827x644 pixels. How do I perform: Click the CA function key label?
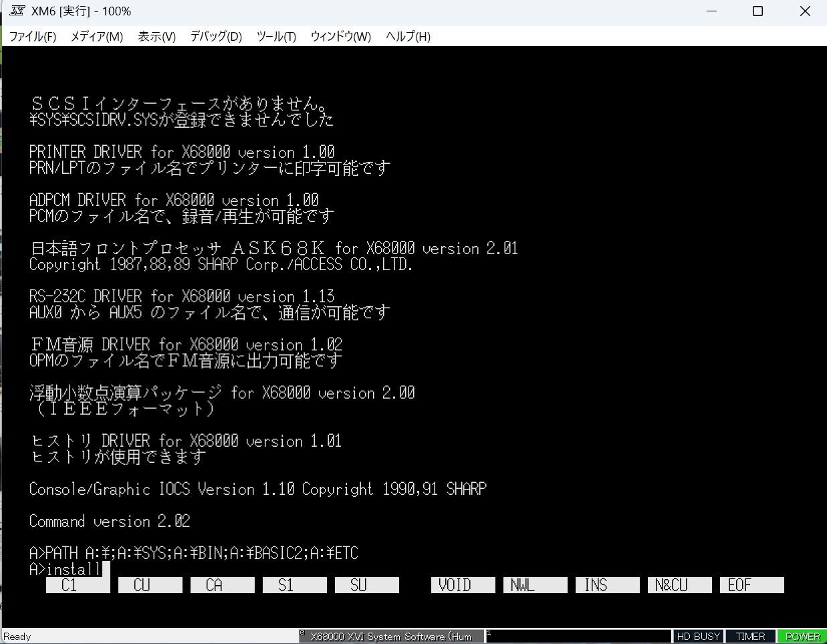click(x=223, y=585)
